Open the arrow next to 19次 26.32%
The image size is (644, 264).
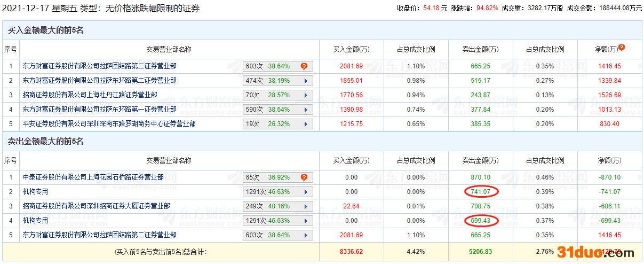coord(306,124)
